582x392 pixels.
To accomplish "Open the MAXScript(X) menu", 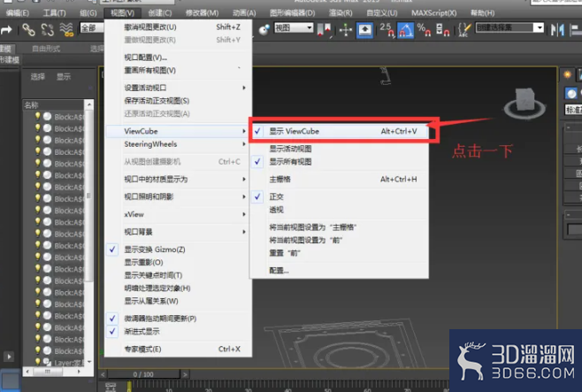I will tap(434, 13).
